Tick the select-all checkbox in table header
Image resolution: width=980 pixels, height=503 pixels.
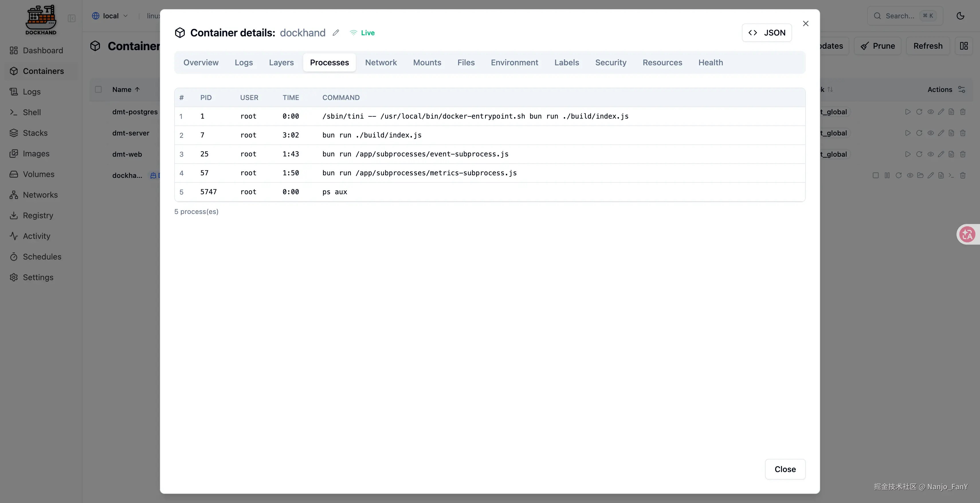tap(98, 89)
